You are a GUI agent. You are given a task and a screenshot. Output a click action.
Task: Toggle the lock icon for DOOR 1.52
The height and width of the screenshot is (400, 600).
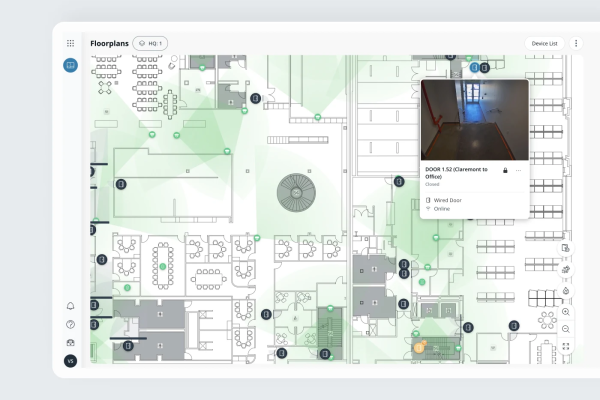504,171
